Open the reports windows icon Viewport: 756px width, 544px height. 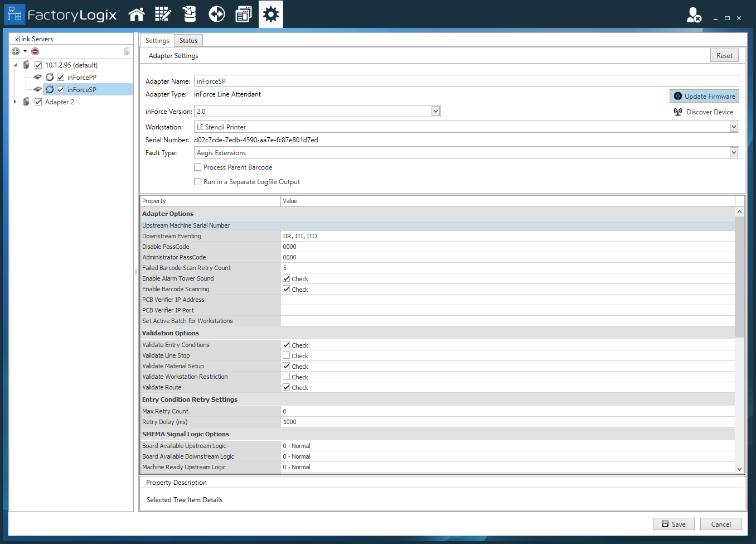(244, 14)
